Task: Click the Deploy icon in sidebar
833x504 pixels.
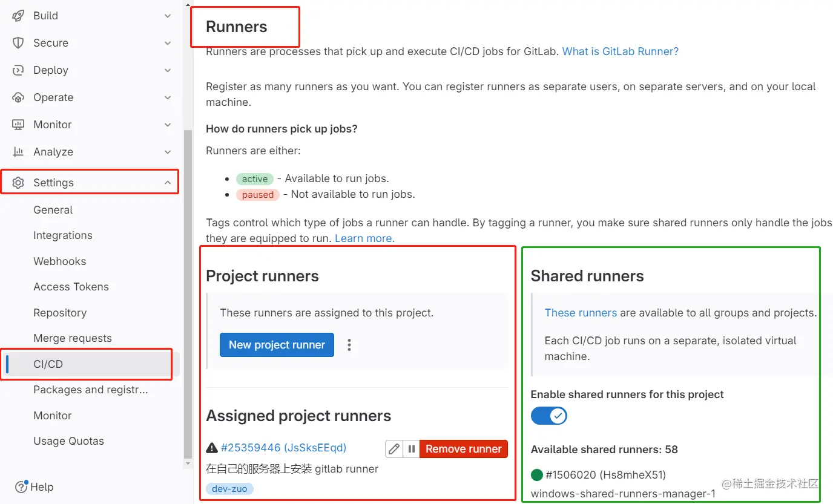Action: (18, 70)
